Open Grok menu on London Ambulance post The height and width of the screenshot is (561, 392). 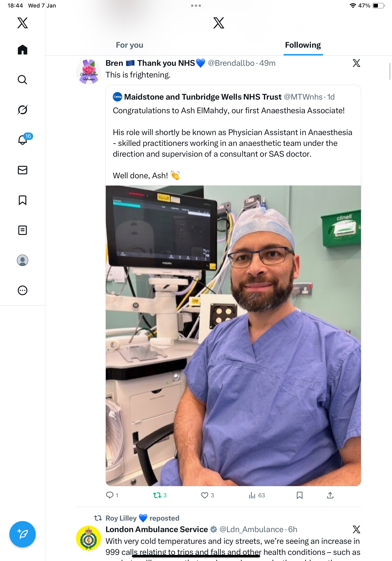coord(356,530)
